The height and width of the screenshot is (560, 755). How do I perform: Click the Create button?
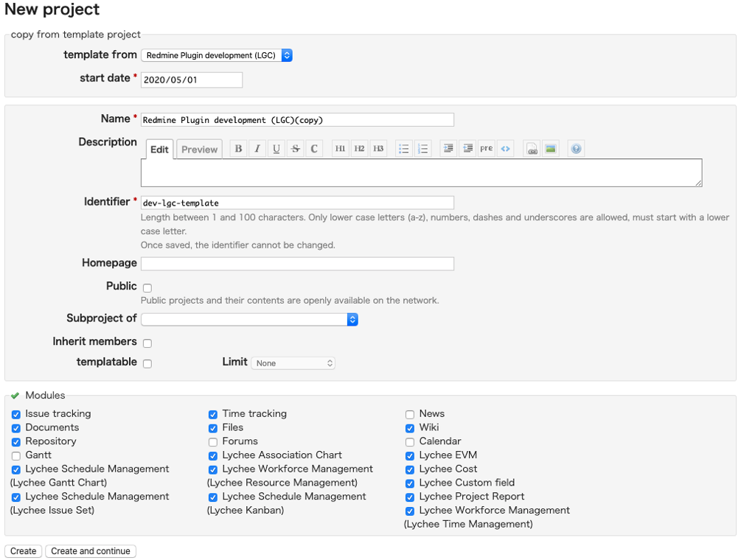pos(23,551)
